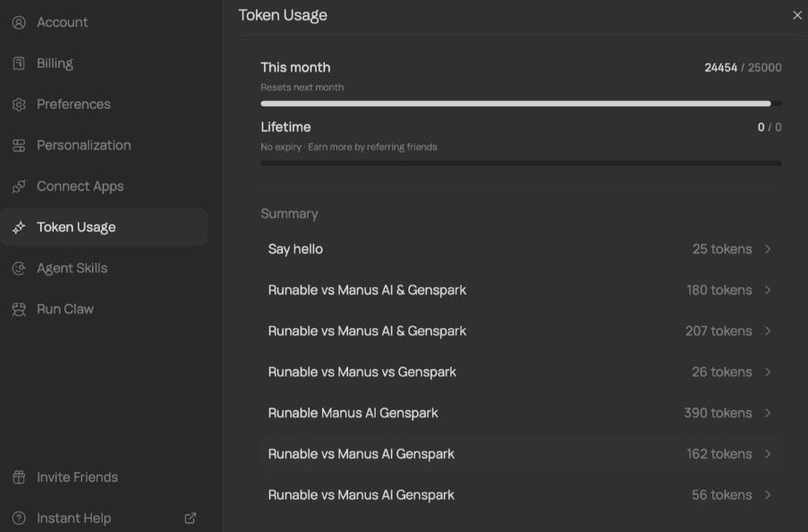Open the Preferences section
This screenshot has width=808, height=532.
tap(104, 105)
